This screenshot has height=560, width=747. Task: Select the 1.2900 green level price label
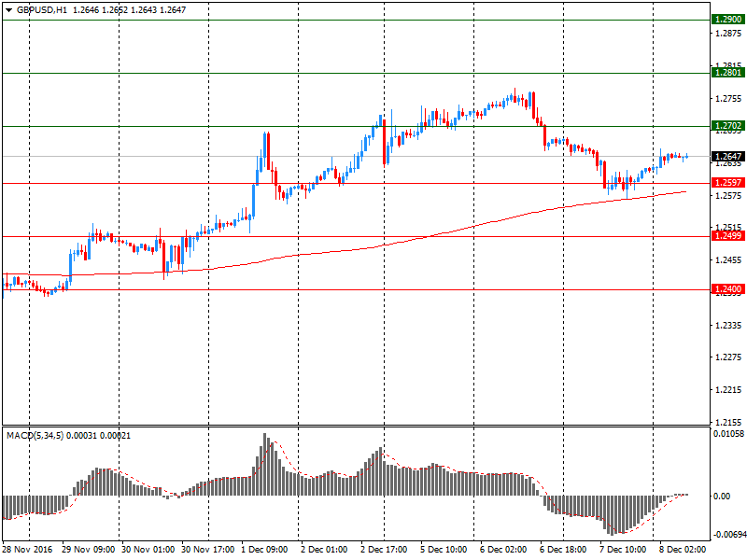coord(728,20)
